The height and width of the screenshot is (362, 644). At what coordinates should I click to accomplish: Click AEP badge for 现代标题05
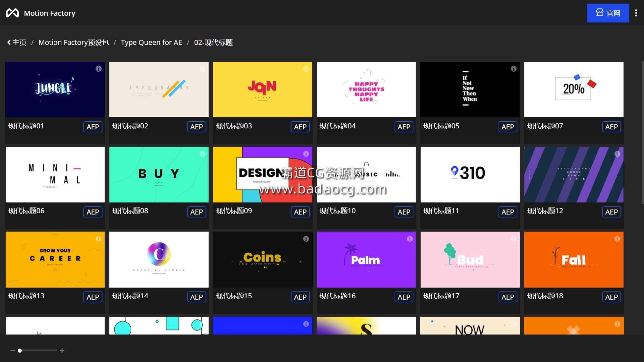[x=507, y=127]
